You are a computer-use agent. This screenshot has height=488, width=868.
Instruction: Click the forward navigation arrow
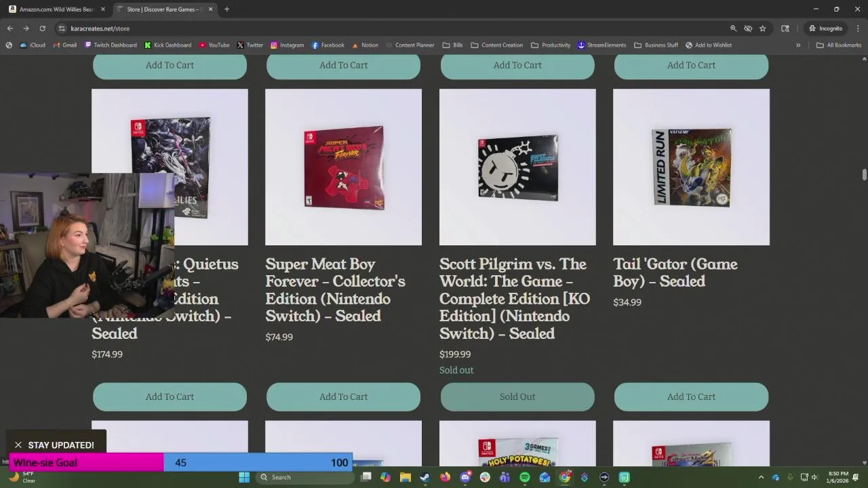click(x=26, y=28)
